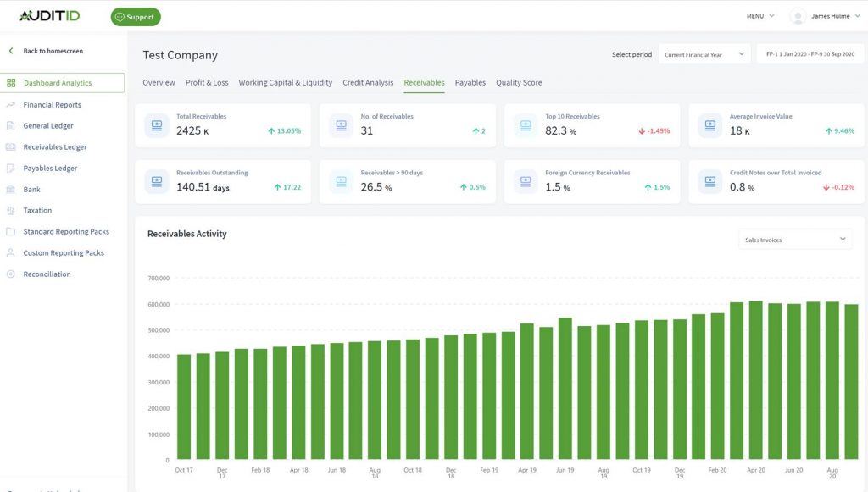Switch to the Payables tab
The image size is (868, 492).
[x=470, y=82]
